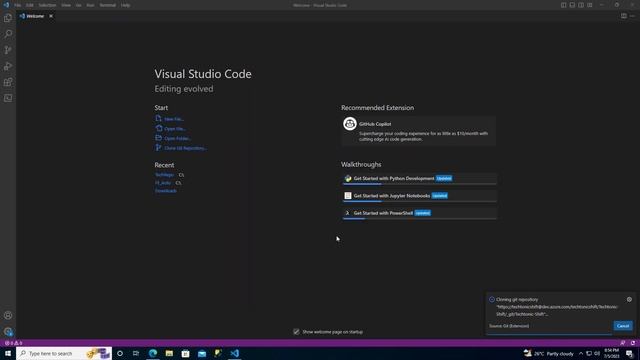Show hidden system tray icons chevron
The image size is (640, 360).
[581, 353]
